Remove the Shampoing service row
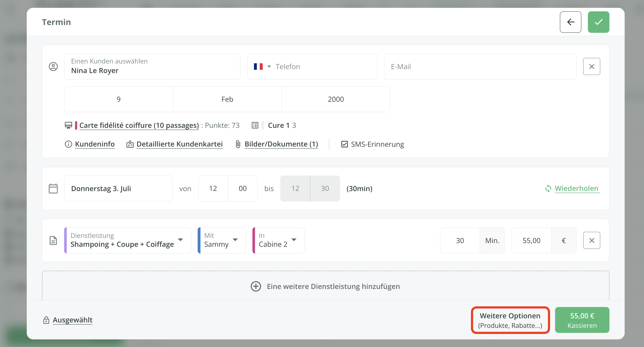 pyautogui.click(x=592, y=240)
